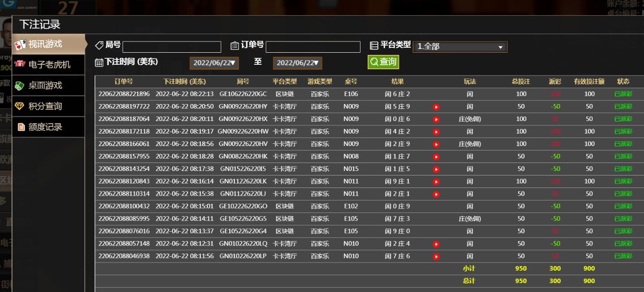Play video replay for order 220622088110314

[x=436, y=194]
